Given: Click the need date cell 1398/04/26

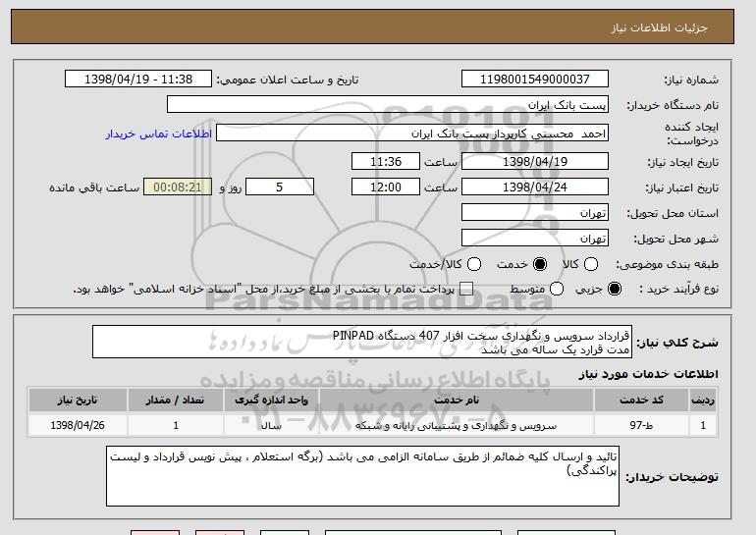Looking at the screenshot, I should tap(78, 426).
